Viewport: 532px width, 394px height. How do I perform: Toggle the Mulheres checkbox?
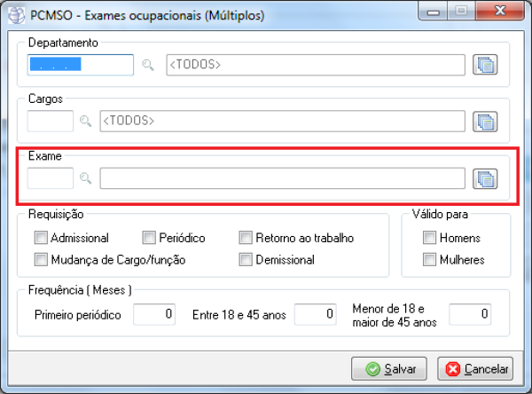click(x=429, y=260)
